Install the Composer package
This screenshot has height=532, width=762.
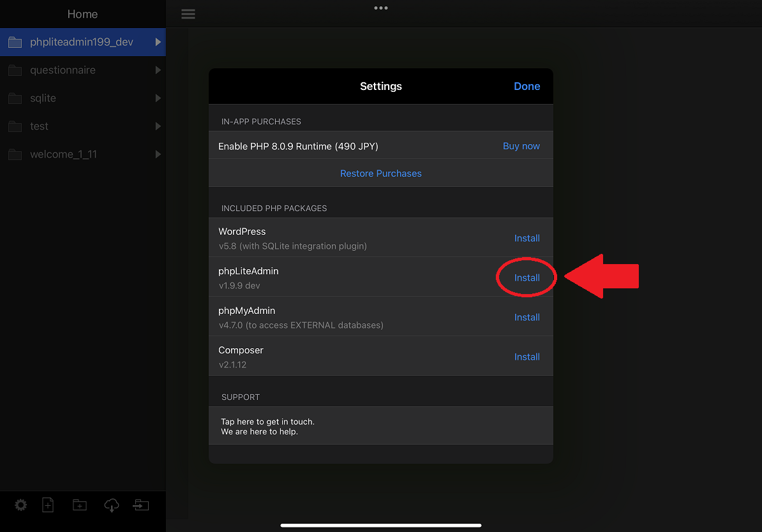[527, 357]
